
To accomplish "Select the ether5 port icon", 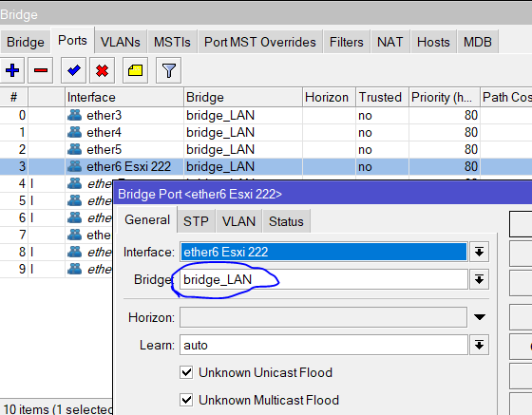I will point(74,149).
